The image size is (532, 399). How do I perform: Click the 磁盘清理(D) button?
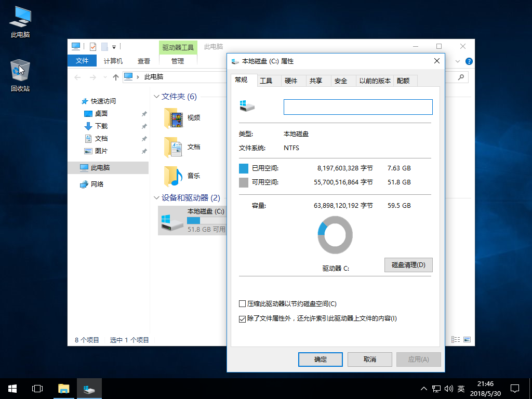tap(408, 265)
